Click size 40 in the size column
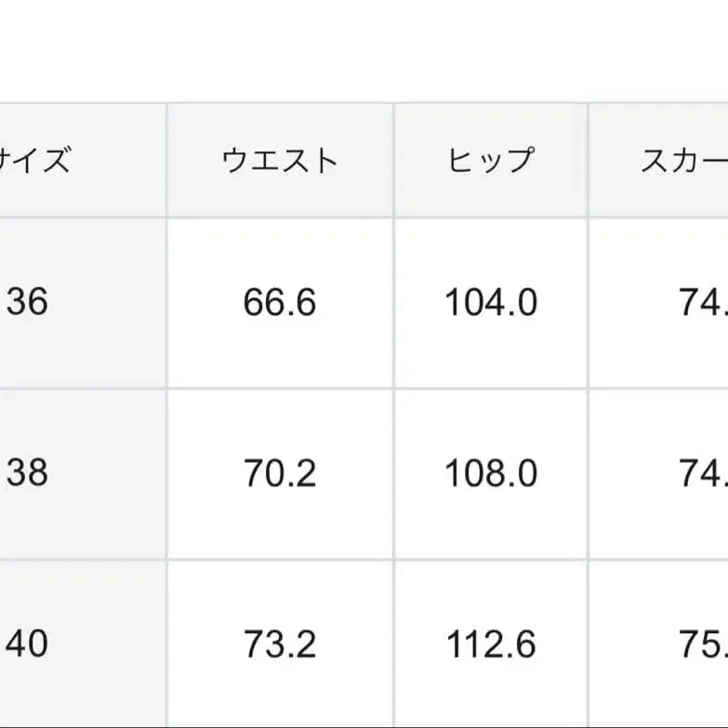Screen dimensions: 728x728 click(x=28, y=643)
